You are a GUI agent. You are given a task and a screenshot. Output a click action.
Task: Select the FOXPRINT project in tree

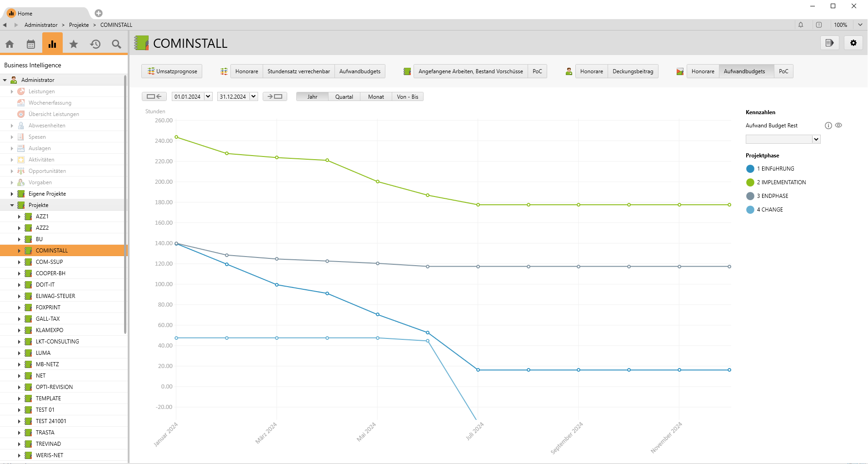pyautogui.click(x=48, y=308)
